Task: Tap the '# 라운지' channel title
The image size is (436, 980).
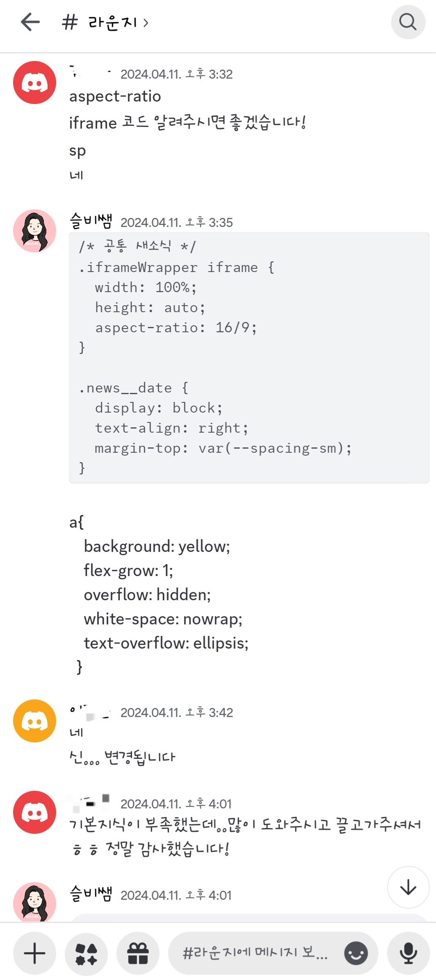Action: coord(99,23)
